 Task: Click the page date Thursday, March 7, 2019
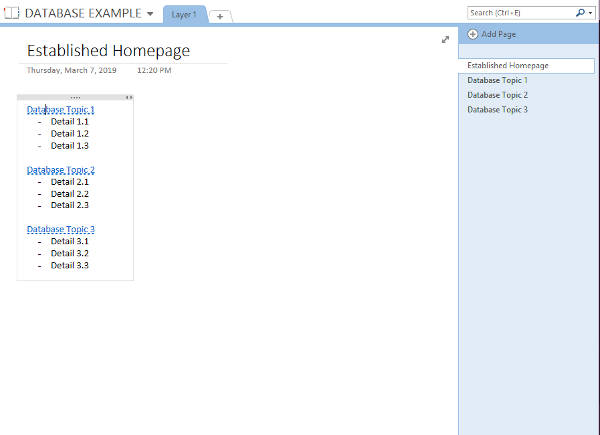coord(73,71)
